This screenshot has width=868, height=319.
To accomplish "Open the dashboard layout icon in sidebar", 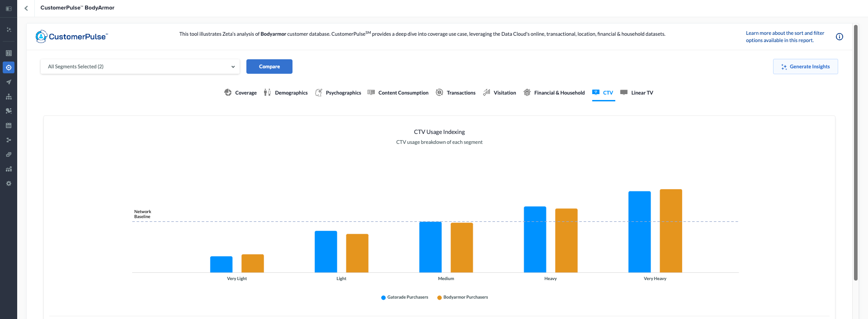I will (9, 53).
